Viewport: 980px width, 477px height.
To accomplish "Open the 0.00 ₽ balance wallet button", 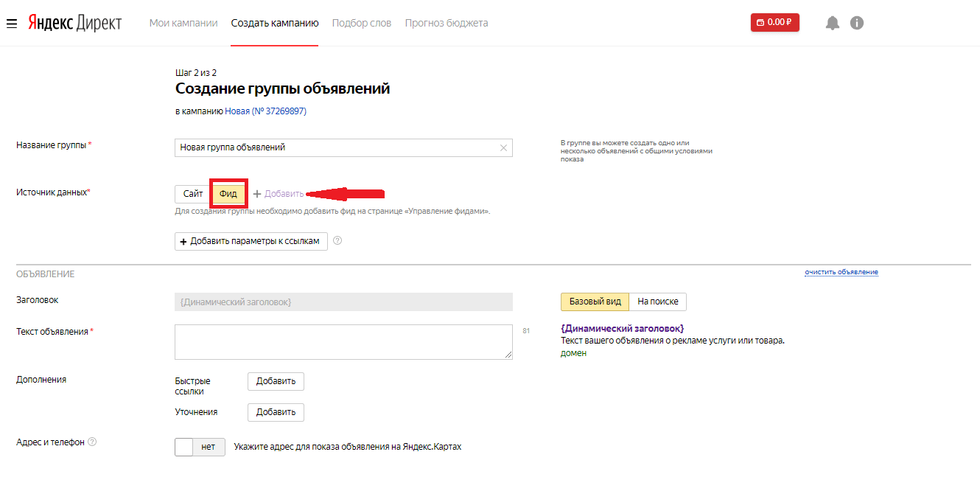I will [x=774, y=23].
